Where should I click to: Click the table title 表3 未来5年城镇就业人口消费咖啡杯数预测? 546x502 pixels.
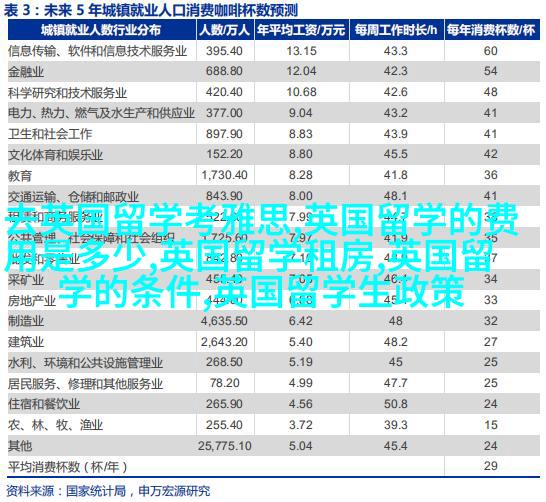(x=150, y=10)
